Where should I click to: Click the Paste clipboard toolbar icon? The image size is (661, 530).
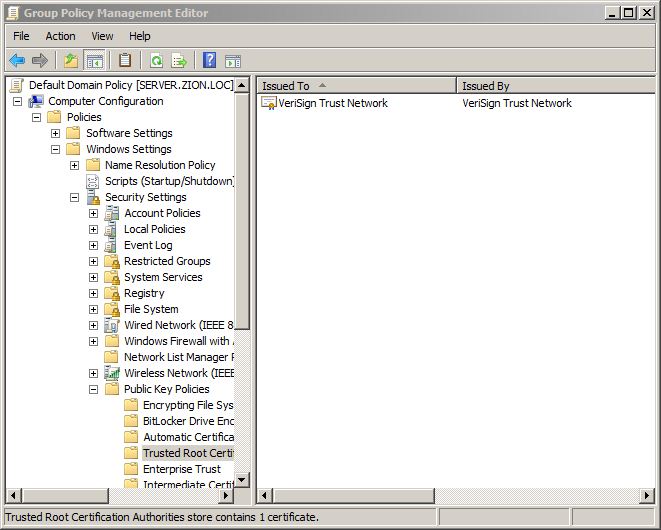(125, 61)
